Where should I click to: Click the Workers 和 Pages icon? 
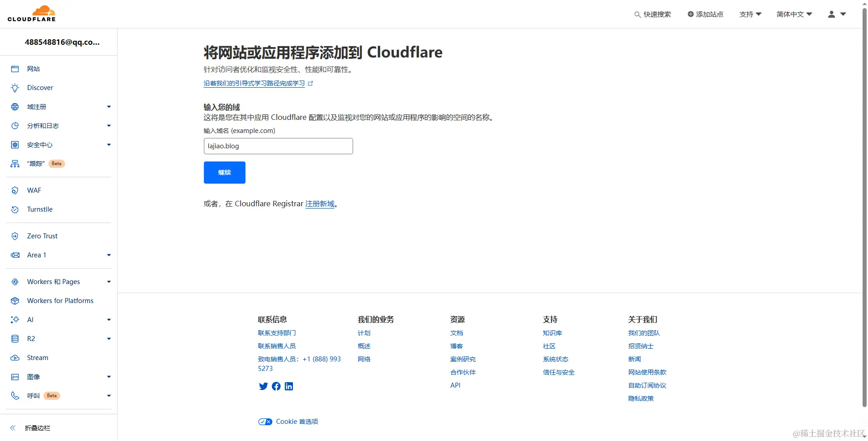click(15, 282)
